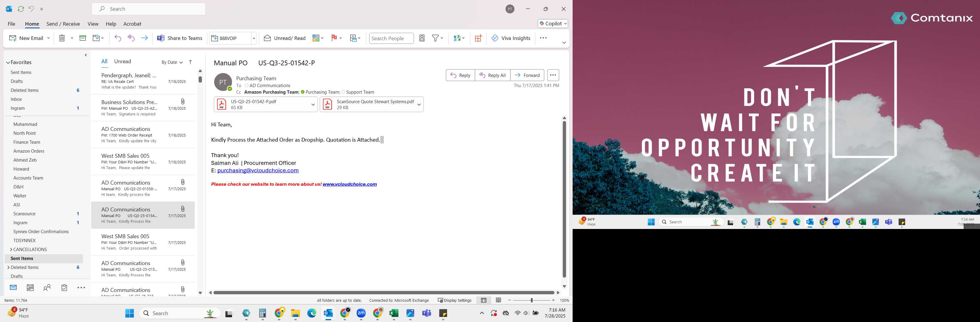Image resolution: width=980 pixels, height=322 pixels.
Task: Open the Help ribbon tab
Action: [x=111, y=24]
